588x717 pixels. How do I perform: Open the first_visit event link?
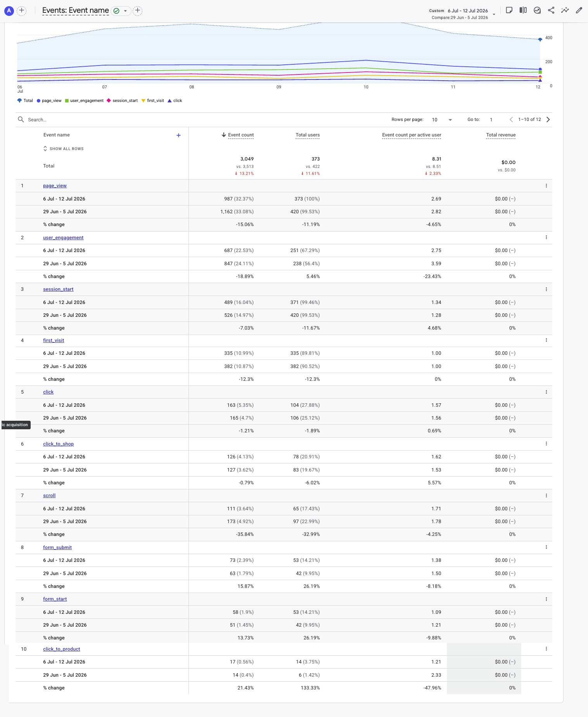54,340
